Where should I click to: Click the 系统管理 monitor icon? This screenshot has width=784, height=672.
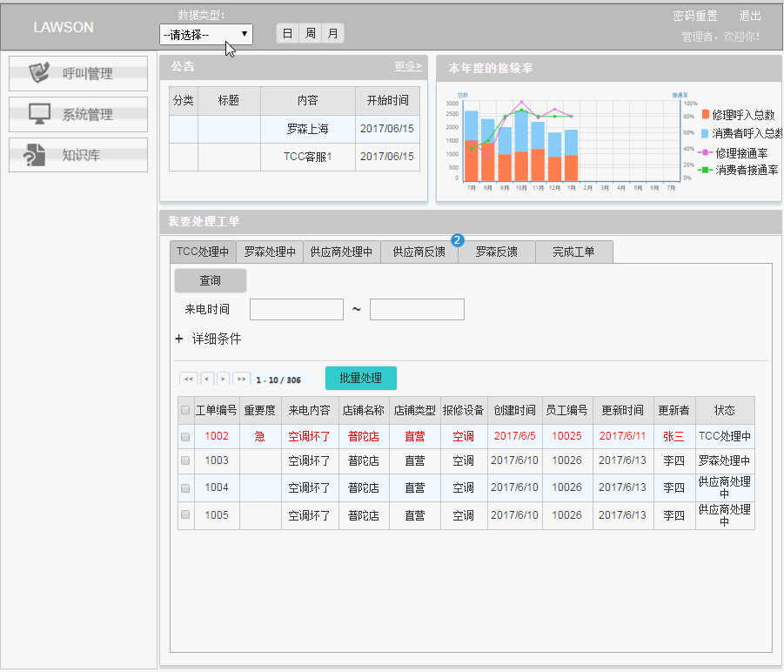coord(39,114)
